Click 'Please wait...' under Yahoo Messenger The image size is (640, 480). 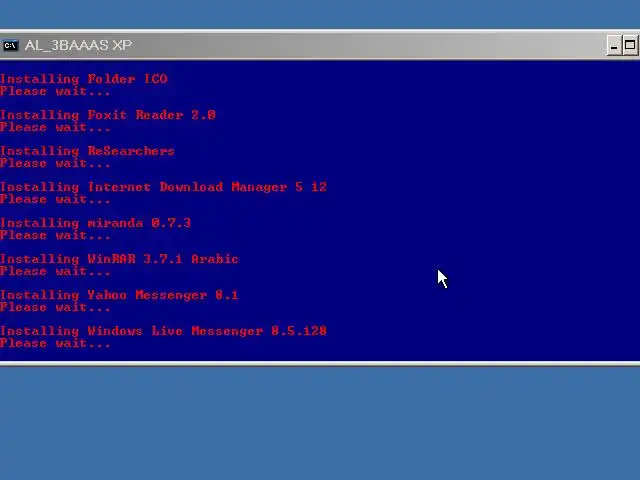[x=55, y=307]
